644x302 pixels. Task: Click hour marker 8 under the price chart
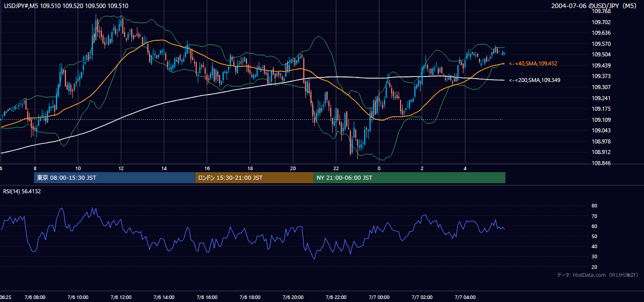pos(35,168)
